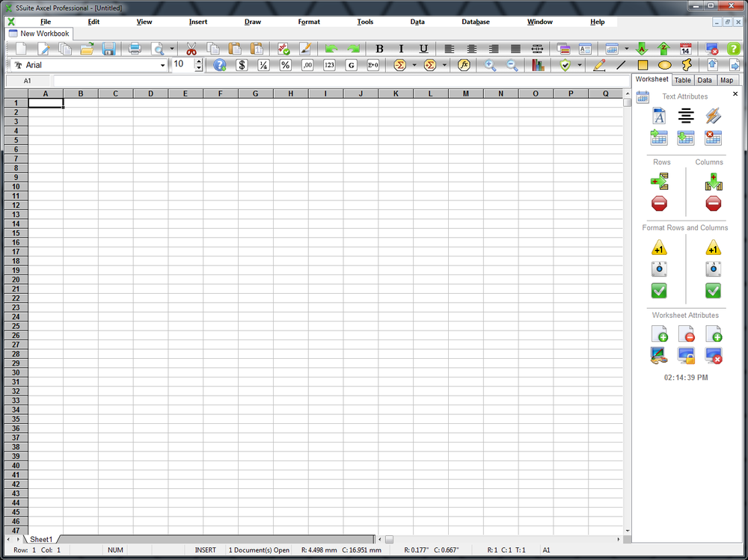Select column header G
The image size is (748, 560).
tap(256, 93)
